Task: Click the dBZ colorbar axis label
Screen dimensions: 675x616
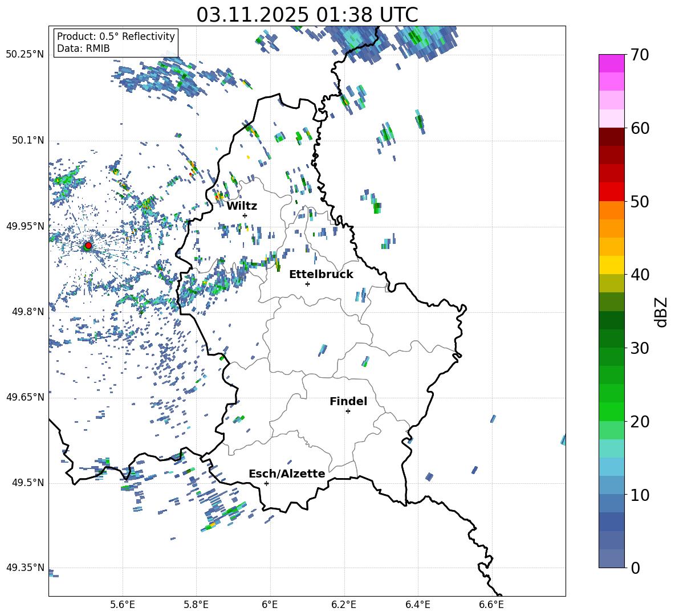Action: click(x=661, y=312)
